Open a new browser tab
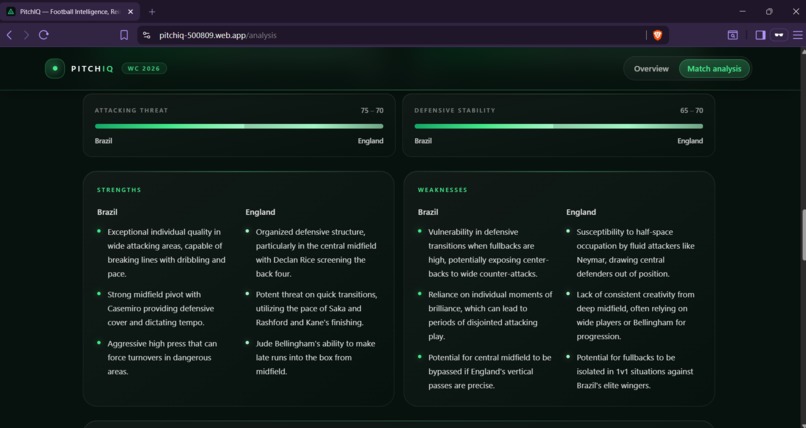The height and width of the screenshot is (428, 806). [152, 11]
